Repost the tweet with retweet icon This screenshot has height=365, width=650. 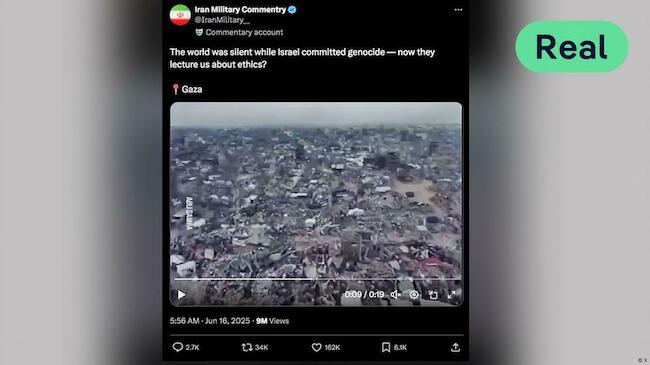tap(247, 347)
